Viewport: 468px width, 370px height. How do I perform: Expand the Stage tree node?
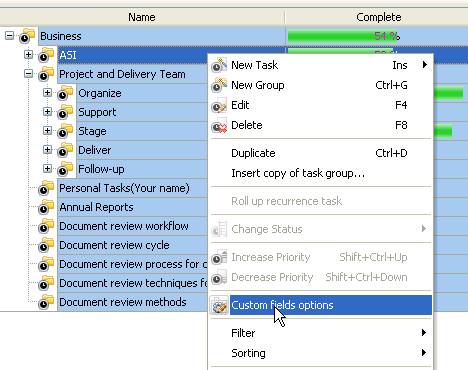click(x=48, y=130)
